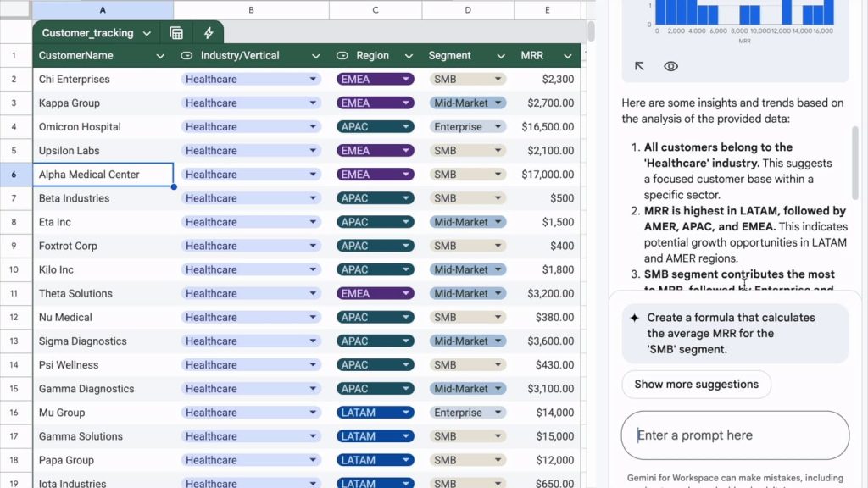Click the dropdown chip icon before Region header

(342, 56)
